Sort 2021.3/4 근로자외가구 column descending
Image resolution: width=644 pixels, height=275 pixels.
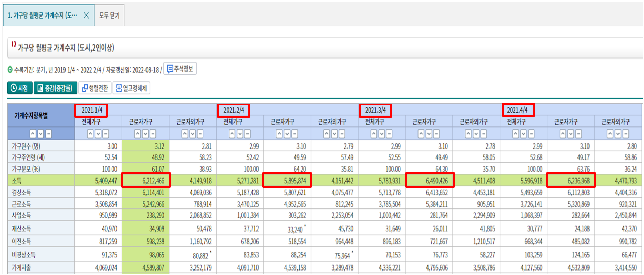pos(476,134)
